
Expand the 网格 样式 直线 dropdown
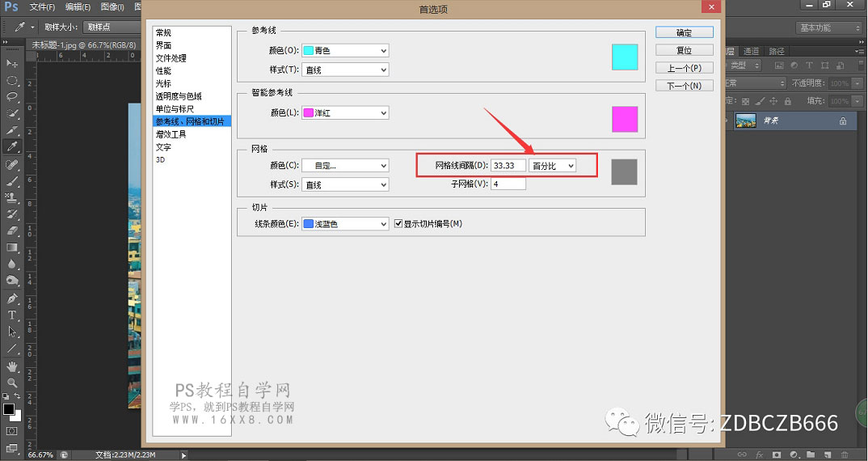345,184
